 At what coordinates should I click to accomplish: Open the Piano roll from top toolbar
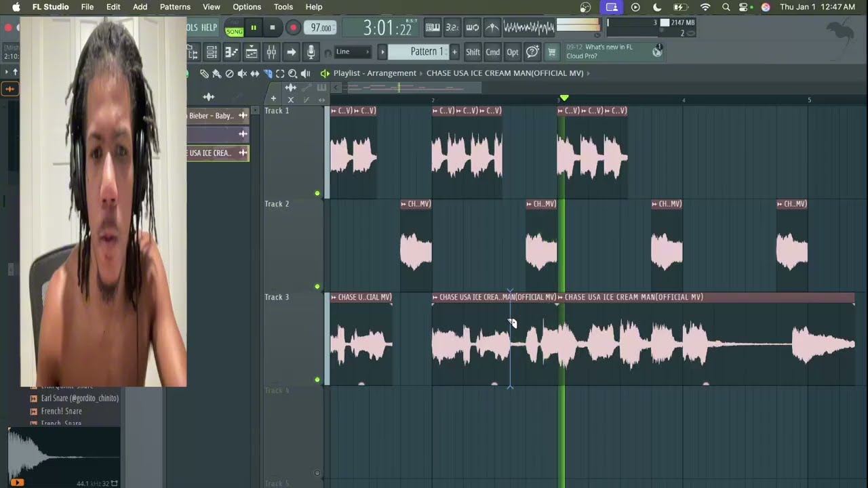click(x=432, y=28)
